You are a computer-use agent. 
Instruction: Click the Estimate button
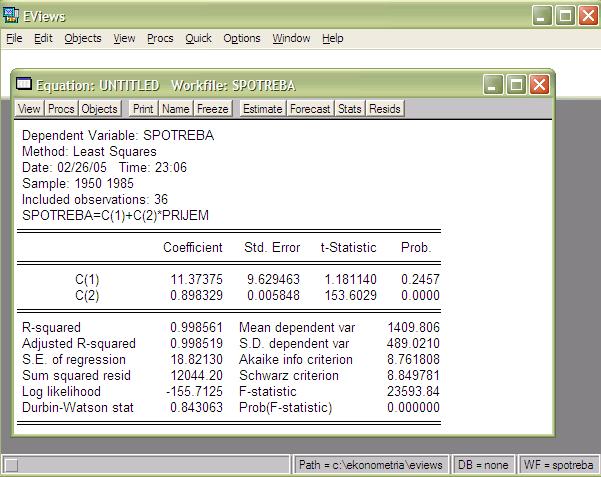pyautogui.click(x=263, y=109)
